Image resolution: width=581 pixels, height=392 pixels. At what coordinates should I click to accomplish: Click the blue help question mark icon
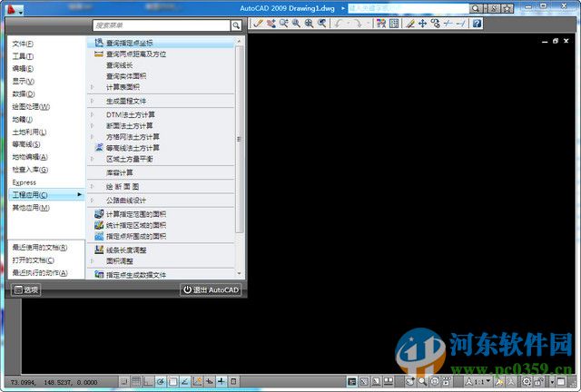[x=478, y=24]
